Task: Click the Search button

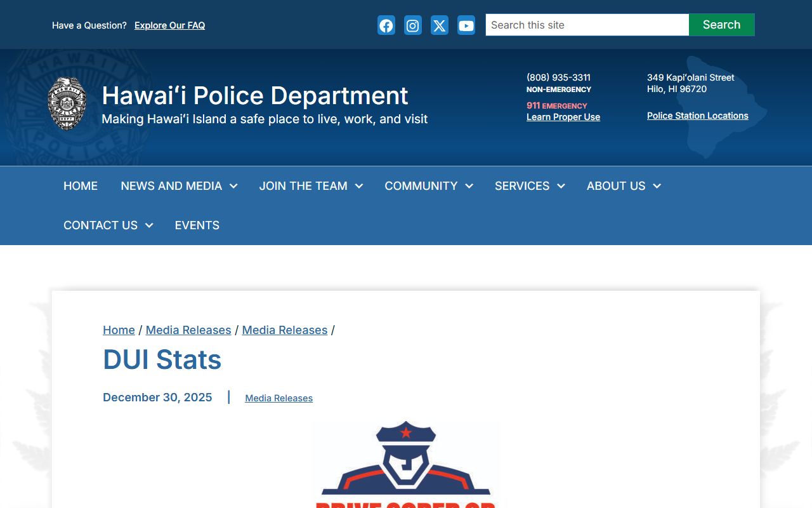Action: (x=721, y=25)
